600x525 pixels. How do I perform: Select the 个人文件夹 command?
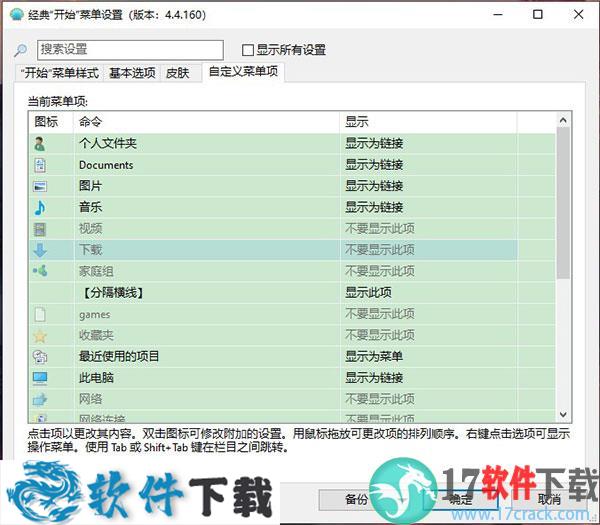click(108, 143)
